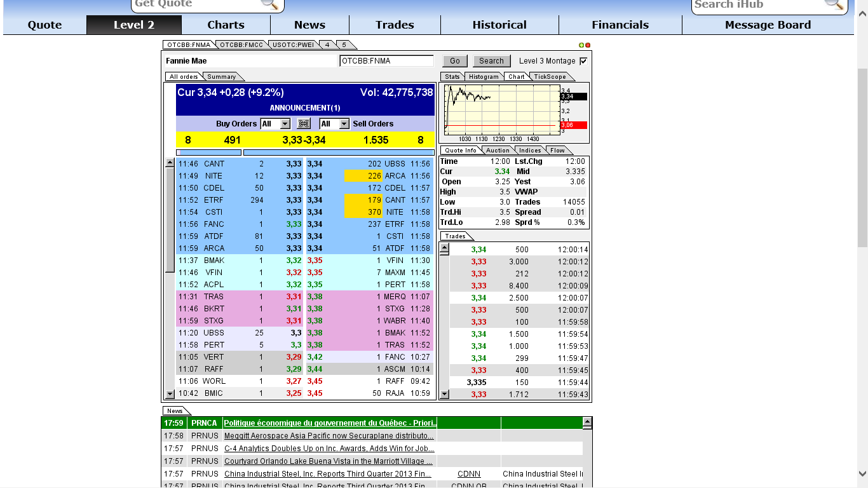This screenshot has height=488, width=868.
Task: Toggle the Level 3 Montage checkbox
Action: 583,61
